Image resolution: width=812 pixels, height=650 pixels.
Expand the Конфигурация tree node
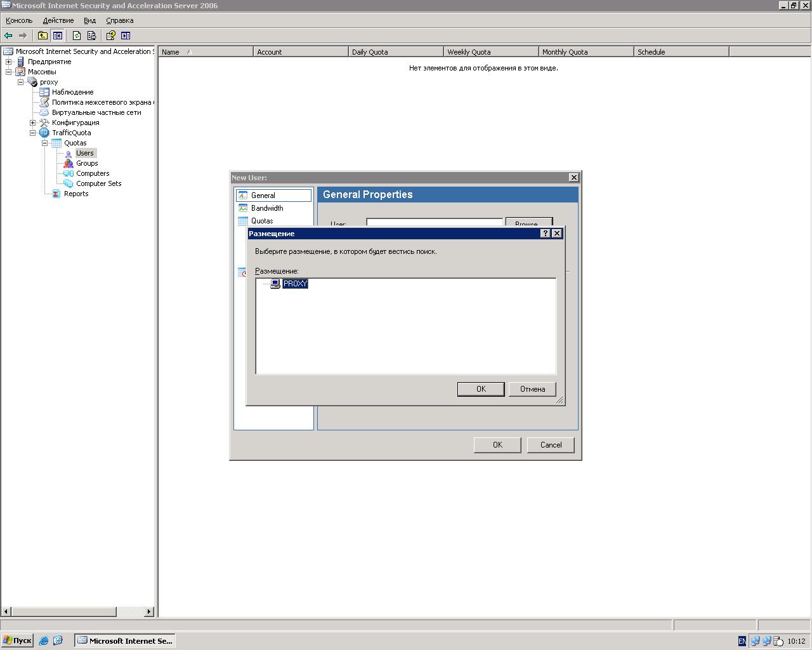coord(33,123)
